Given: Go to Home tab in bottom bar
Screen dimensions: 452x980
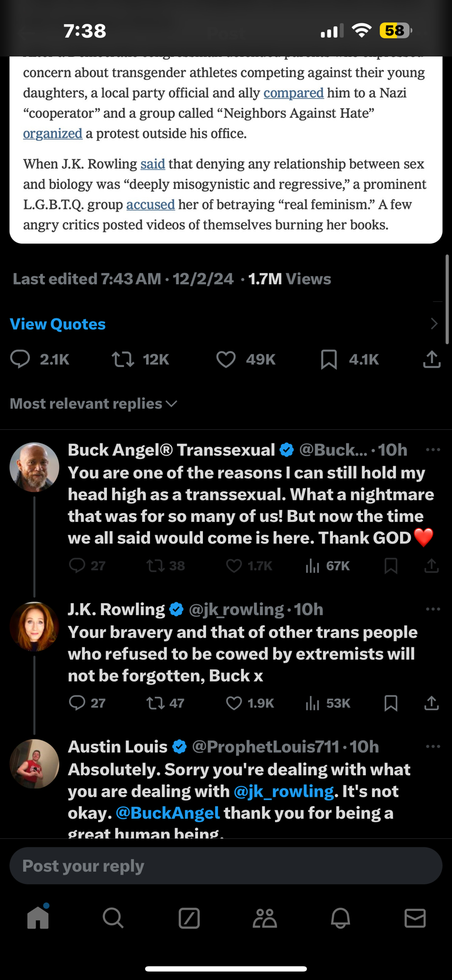Looking at the screenshot, I should [x=38, y=918].
